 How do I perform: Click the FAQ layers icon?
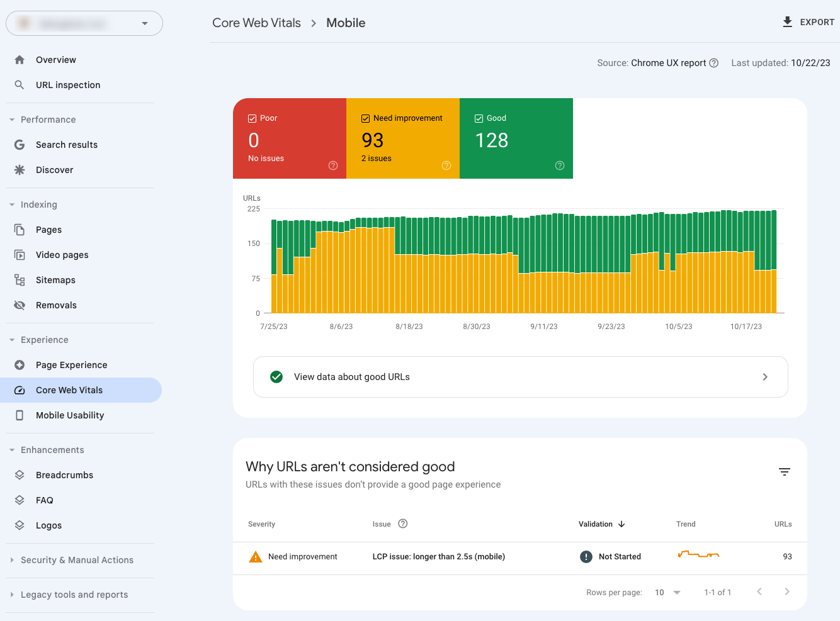tap(20, 500)
